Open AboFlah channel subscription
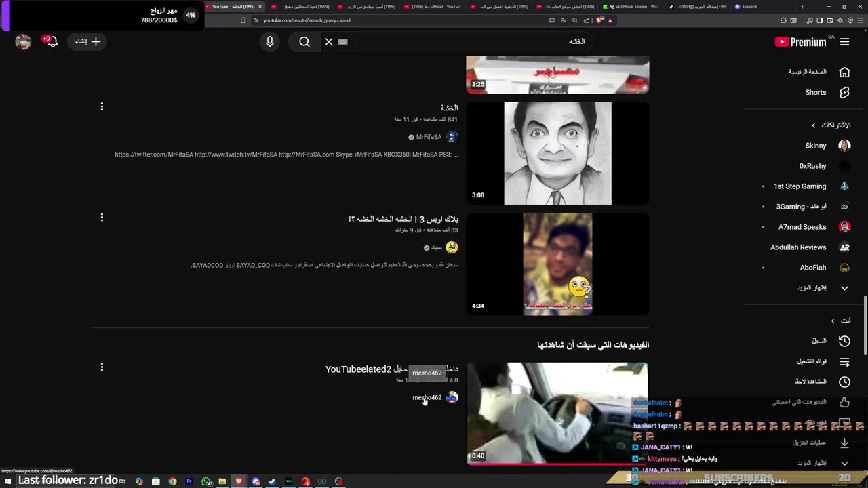The height and width of the screenshot is (488, 868). tap(824, 268)
